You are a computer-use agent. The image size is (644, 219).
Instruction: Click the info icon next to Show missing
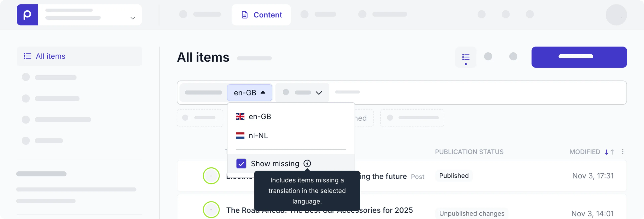pos(307,164)
